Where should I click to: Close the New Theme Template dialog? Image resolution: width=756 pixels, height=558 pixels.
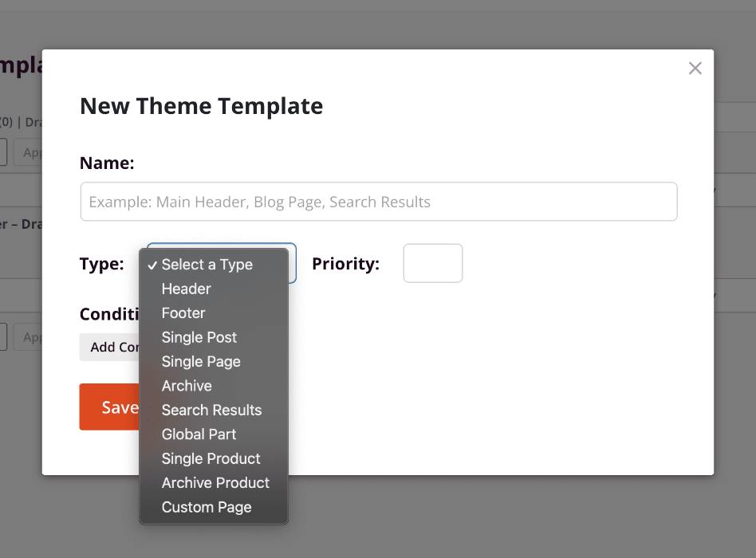[x=695, y=69]
